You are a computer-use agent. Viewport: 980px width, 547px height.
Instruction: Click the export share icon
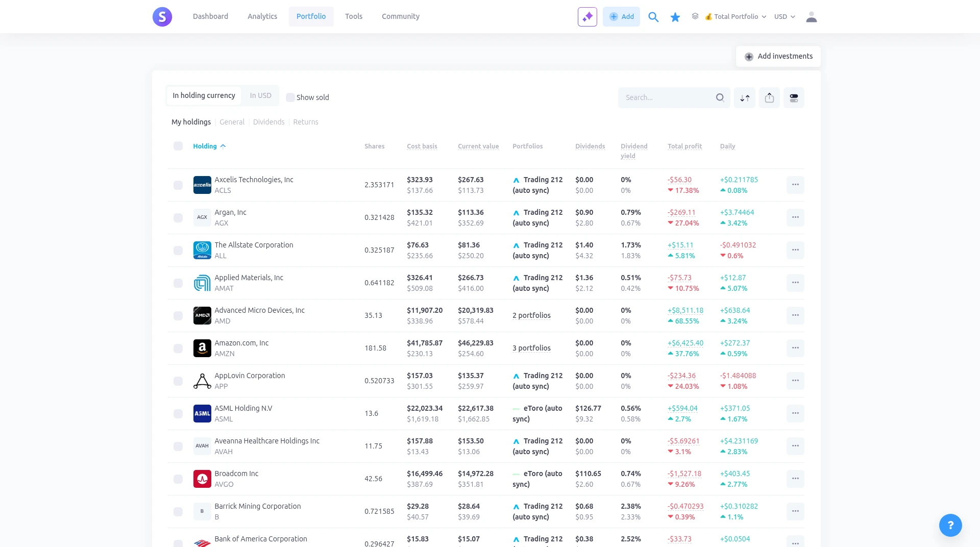[x=769, y=97]
